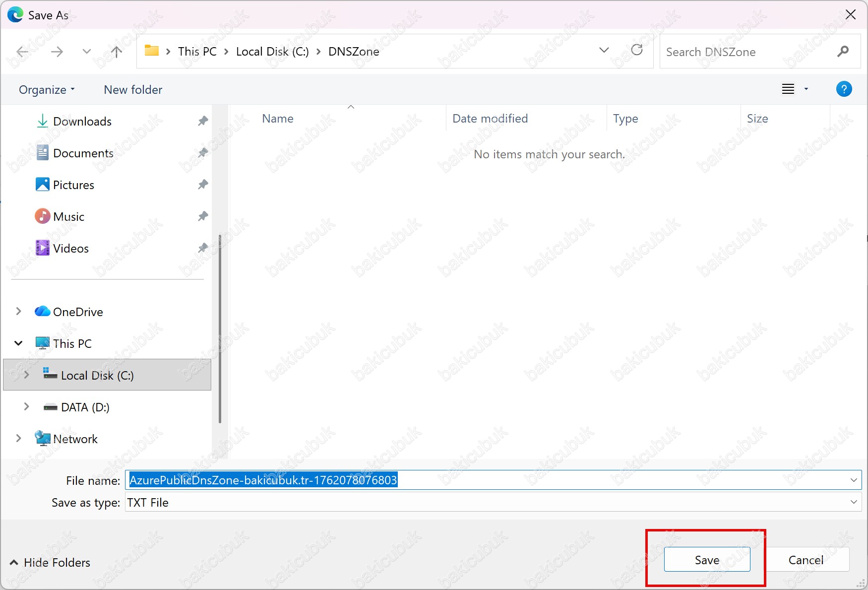868x590 pixels.
Task: Expand the OneDrive tree node
Action: pyautogui.click(x=19, y=312)
